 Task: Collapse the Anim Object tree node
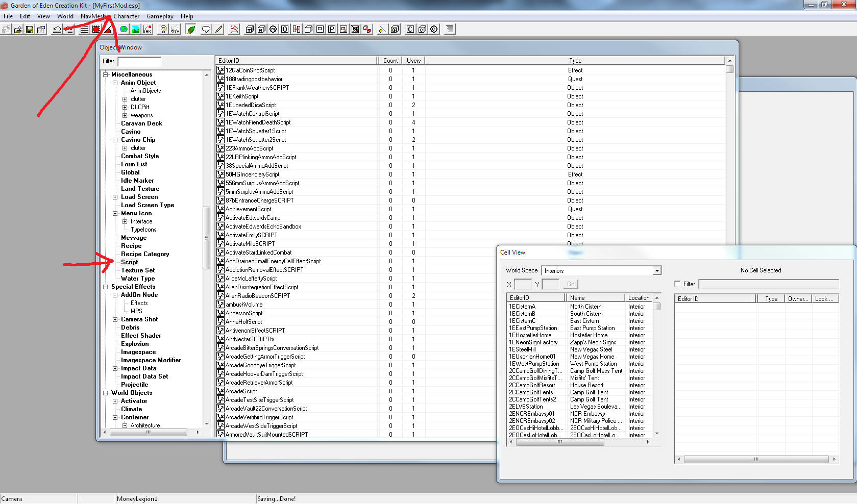tap(115, 83)
